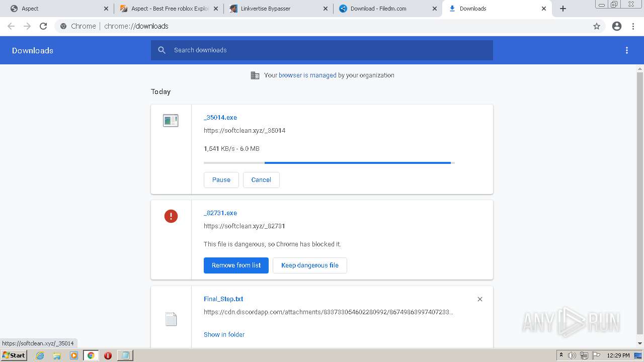Click the cdn.discordapp.com attachment URL
This screenshot has height=362, width=644.
coord(329,312)
